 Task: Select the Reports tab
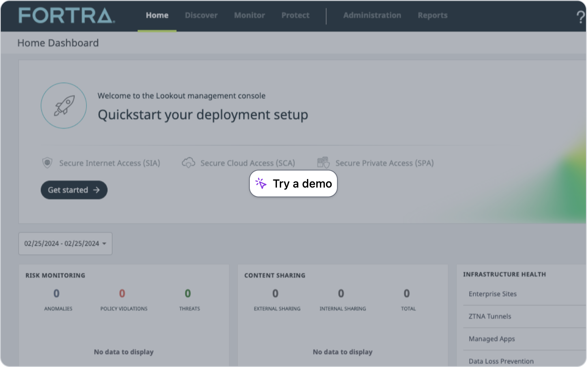point(432,15)
